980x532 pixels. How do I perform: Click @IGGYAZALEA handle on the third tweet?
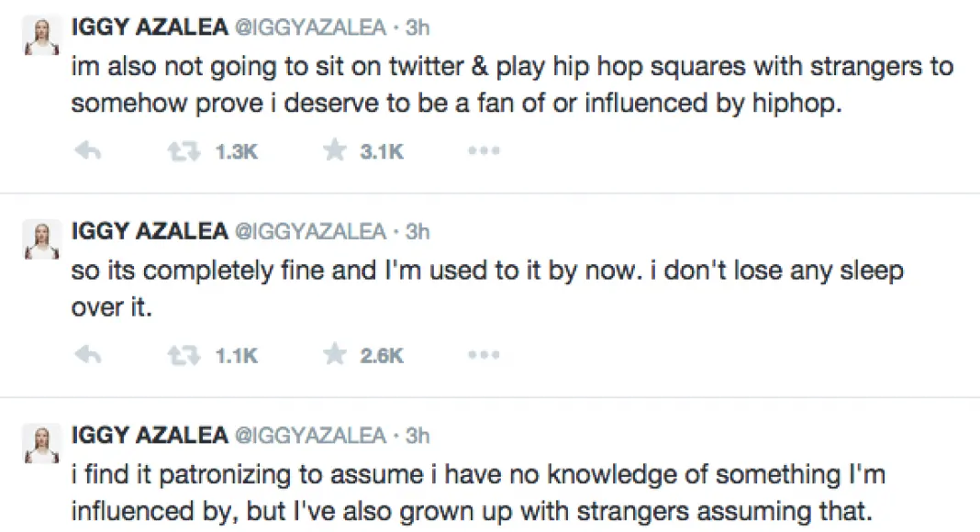tap(311, 436)
